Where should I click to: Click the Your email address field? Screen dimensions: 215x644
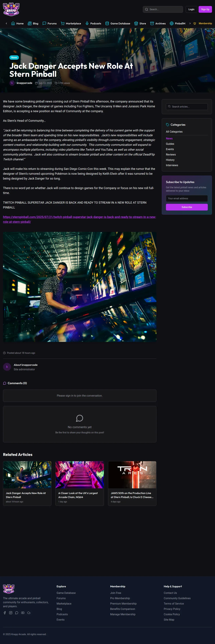pyautogui.click(x=187, y=198)
